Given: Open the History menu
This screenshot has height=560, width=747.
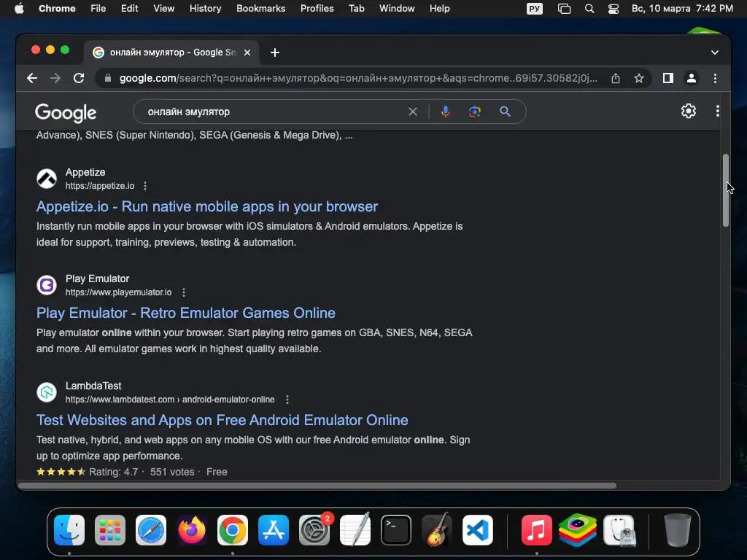Looking at the screenshot, I should (205, 9).
